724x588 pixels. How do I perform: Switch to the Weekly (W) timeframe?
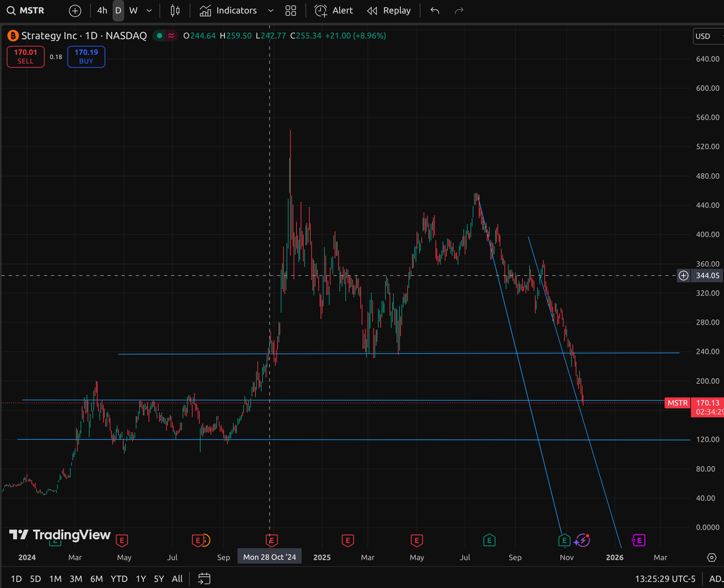click(133, 10)
